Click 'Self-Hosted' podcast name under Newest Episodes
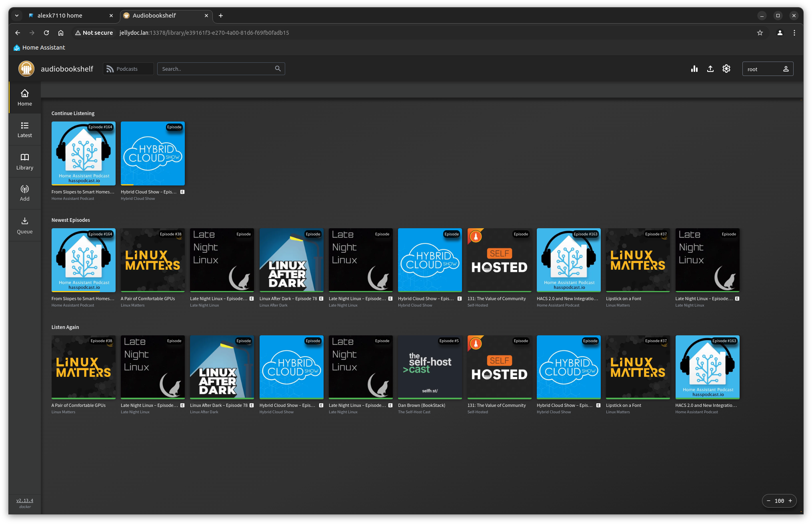The image size is (812, 524). (x=478, y=305)
